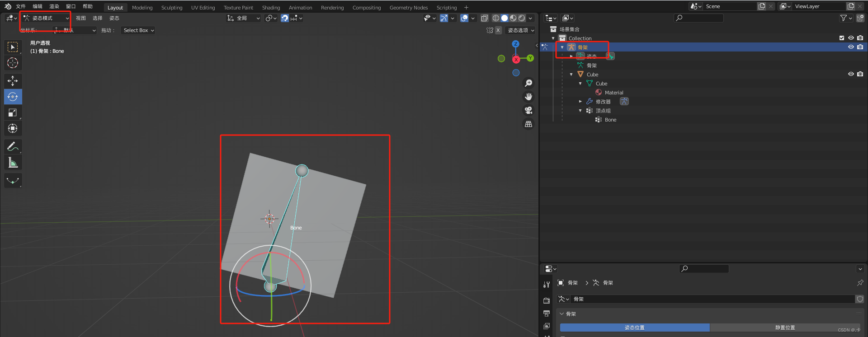Open 姿态模式 mode dropdown
Image resolution: width=868 pixels, height=337 pixels.
click(46, 18)
